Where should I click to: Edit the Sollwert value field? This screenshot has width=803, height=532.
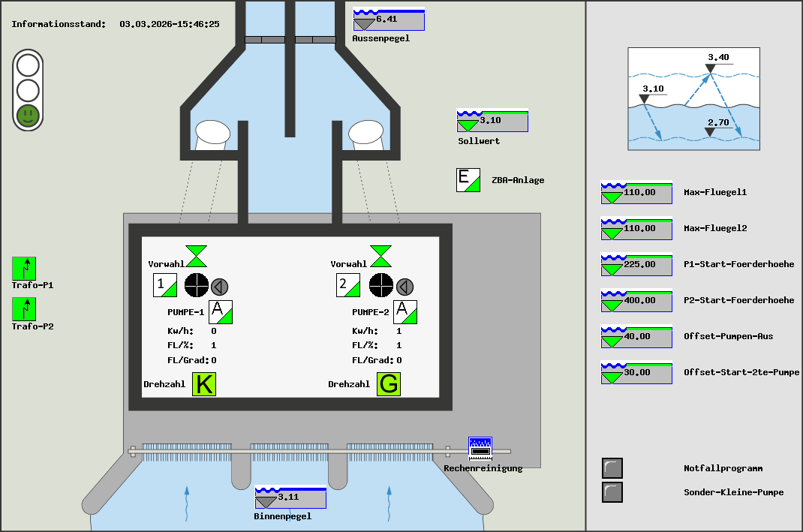click(492, 122)
